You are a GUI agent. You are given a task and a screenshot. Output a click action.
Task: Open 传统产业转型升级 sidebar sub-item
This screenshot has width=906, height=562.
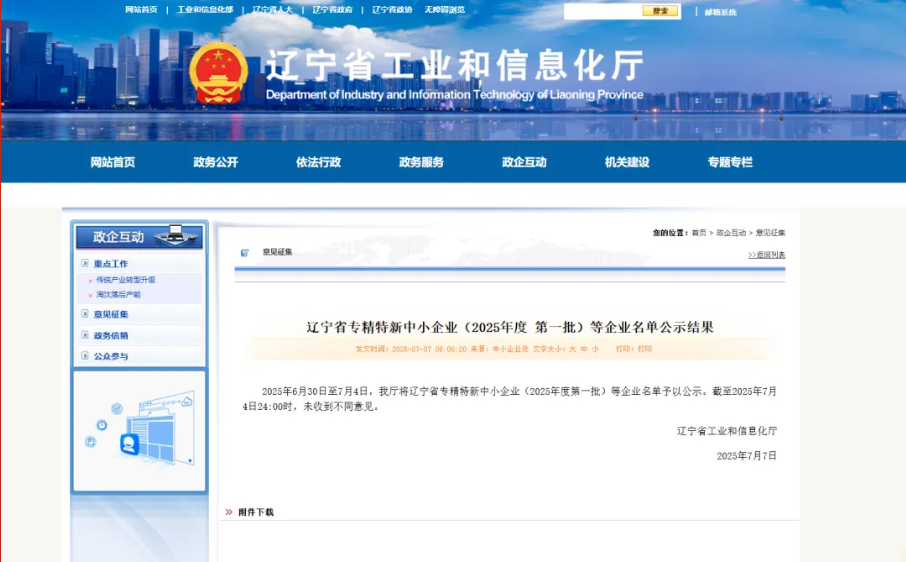click(x=125, y=280)
